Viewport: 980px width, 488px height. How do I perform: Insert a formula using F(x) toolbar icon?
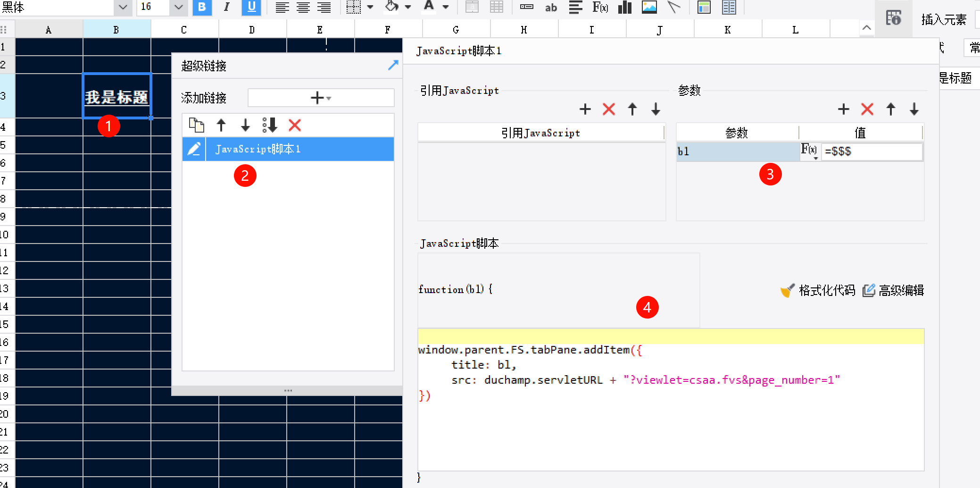600,7
